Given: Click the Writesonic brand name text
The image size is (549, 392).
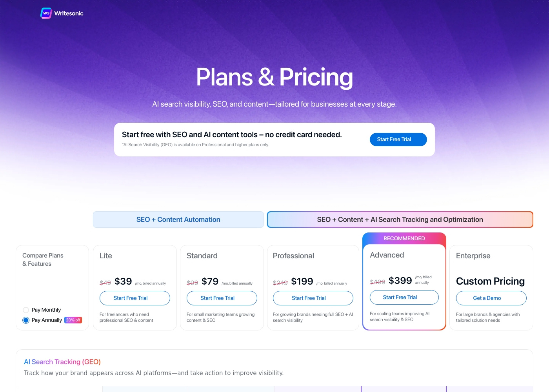Looking at the screenshot, I should coord(69,13).
